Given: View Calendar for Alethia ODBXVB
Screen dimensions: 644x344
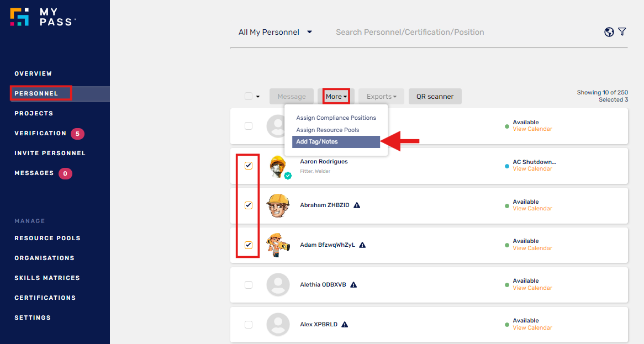Looking at the screenshot, I should tap(532, 288).
